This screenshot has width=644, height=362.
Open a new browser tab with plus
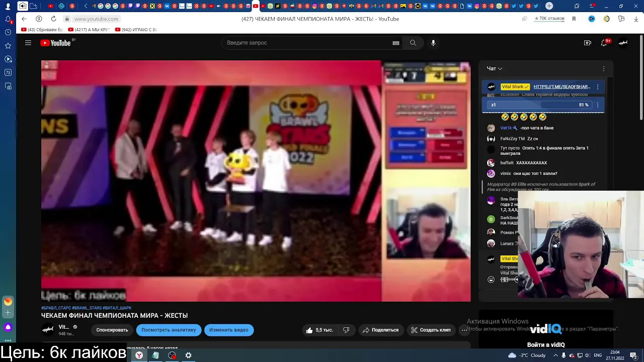click(549, 6)
